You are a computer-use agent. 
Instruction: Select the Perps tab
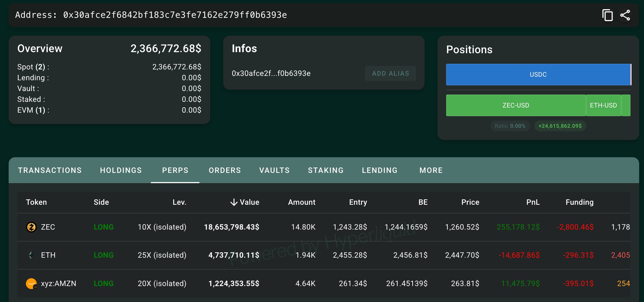click(175, 170)
